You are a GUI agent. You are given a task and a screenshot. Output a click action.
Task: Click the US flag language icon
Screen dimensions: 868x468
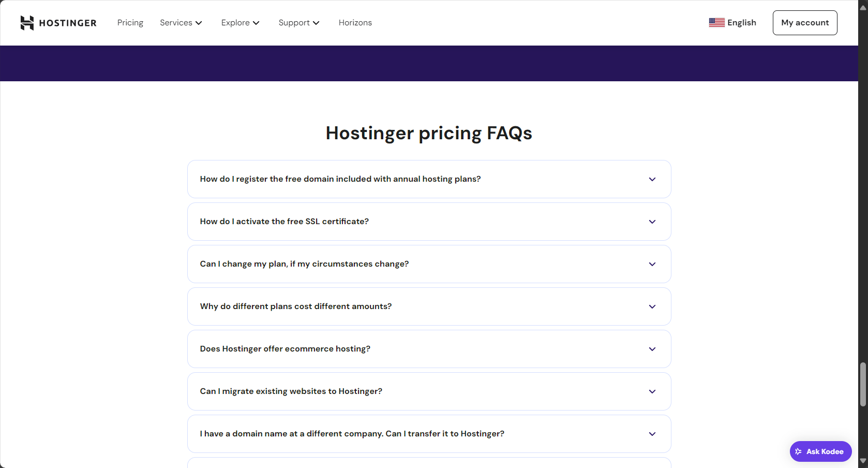pyautogui.click(x=716, y=23)
